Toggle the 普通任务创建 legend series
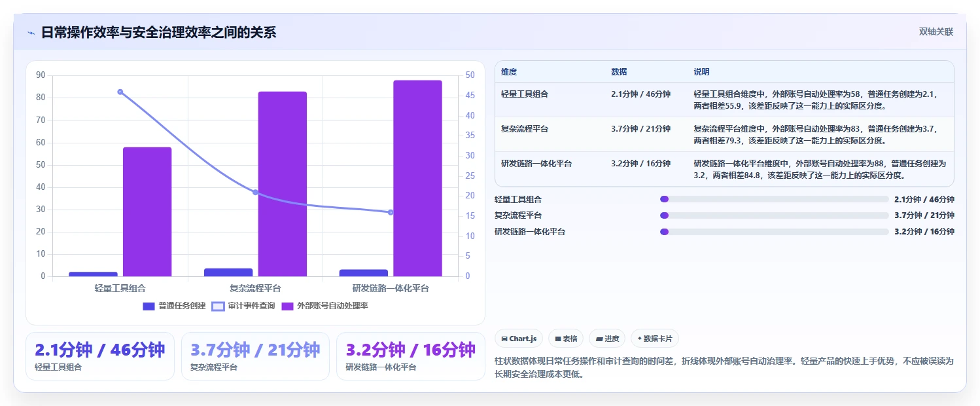This screenshot has height=406, width=980. (174, 306)
